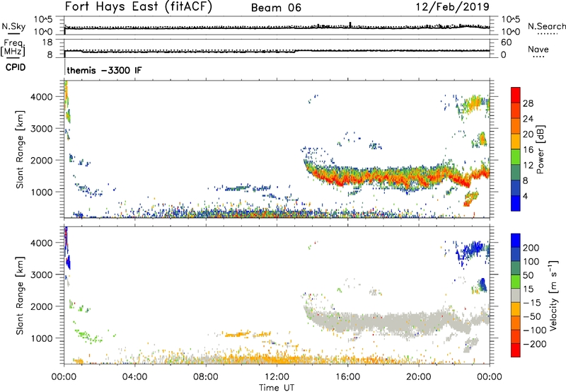Image resolution: width=566 pixels, height=392 pixels.
Task: Click the "08:00" time tick label
Action: pos(205,377)
